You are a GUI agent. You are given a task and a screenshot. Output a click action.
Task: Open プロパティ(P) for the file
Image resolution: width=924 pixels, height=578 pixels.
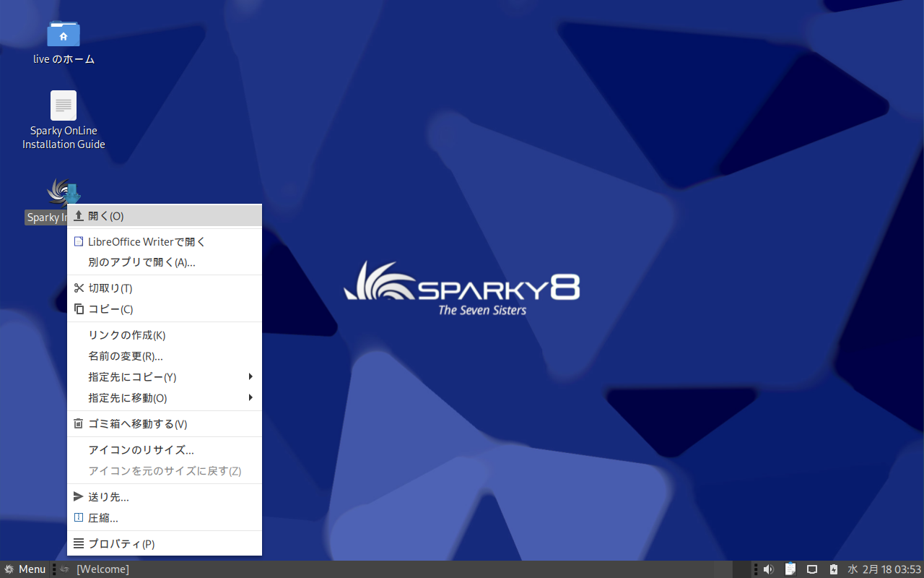[165, 544]
